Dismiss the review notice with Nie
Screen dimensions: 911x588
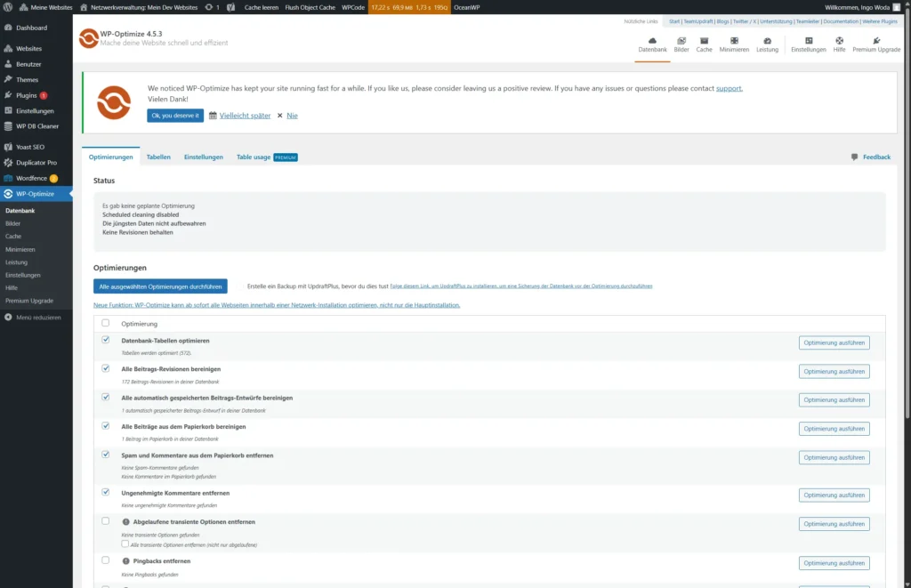point(292,116)
